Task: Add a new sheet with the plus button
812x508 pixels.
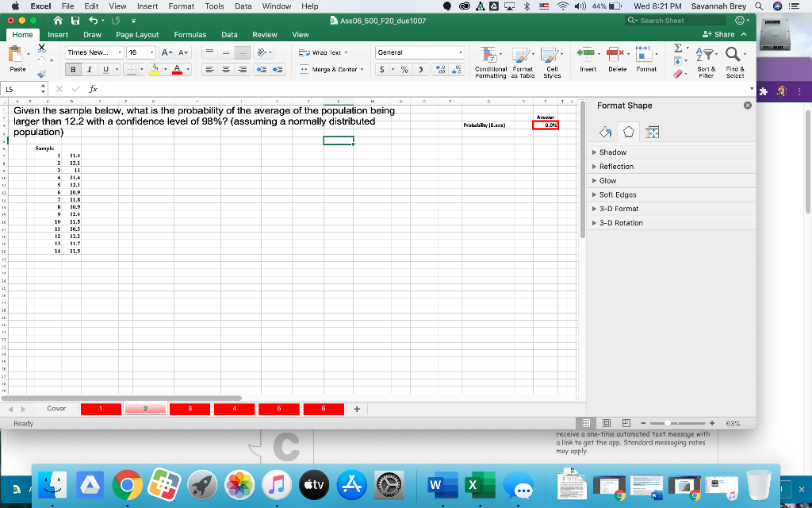Action: click(356, 408)
